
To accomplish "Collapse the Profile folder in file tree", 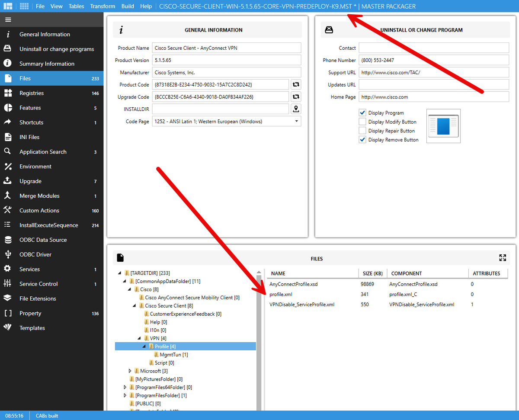I will click(143, 346).
